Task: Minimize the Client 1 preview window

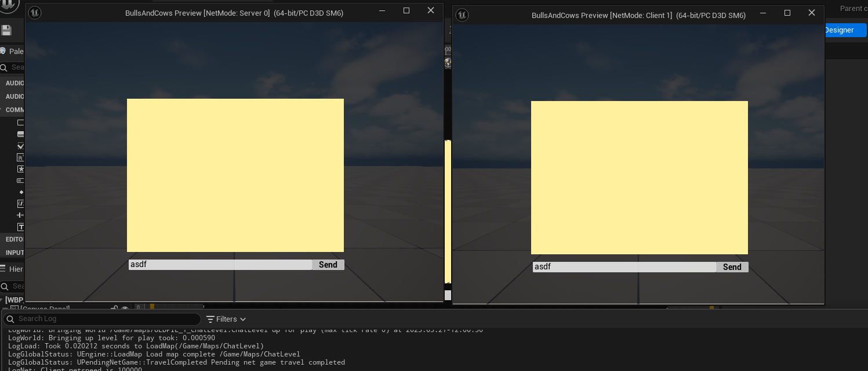Action: (763, 13)
